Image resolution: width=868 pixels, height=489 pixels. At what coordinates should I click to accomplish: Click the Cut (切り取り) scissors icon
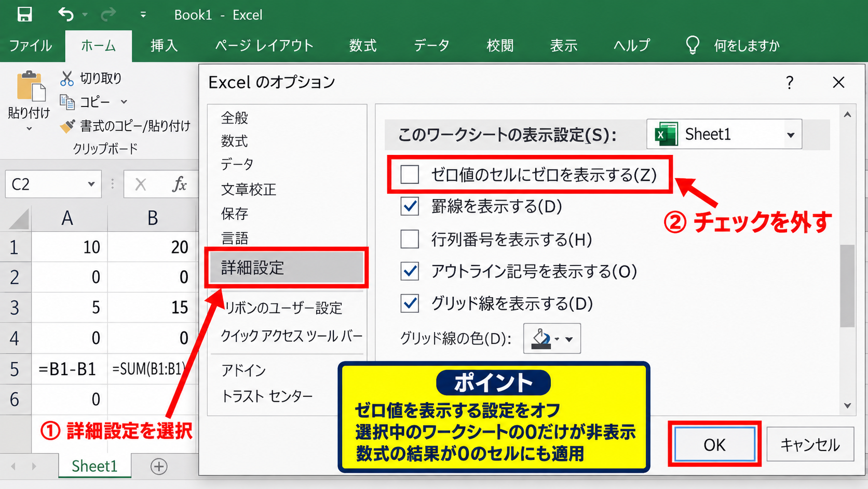tap(67, 78)
